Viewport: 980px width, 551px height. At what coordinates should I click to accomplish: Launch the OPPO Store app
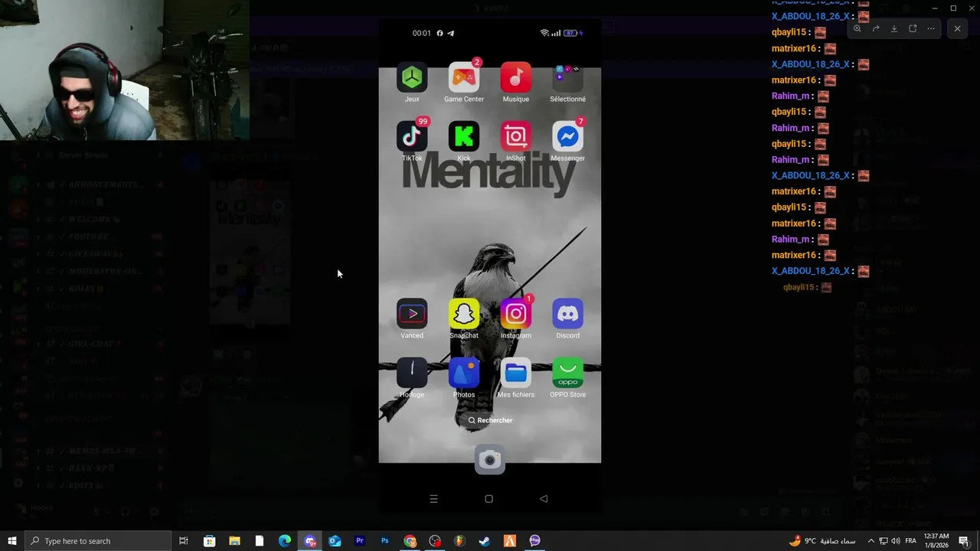tap(567, 373)
